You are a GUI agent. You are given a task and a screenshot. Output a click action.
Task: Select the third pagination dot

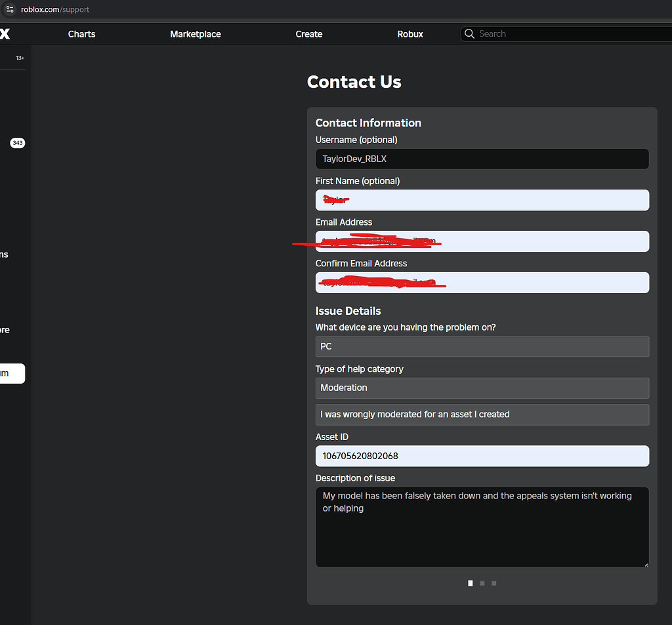tap(493, 583)
